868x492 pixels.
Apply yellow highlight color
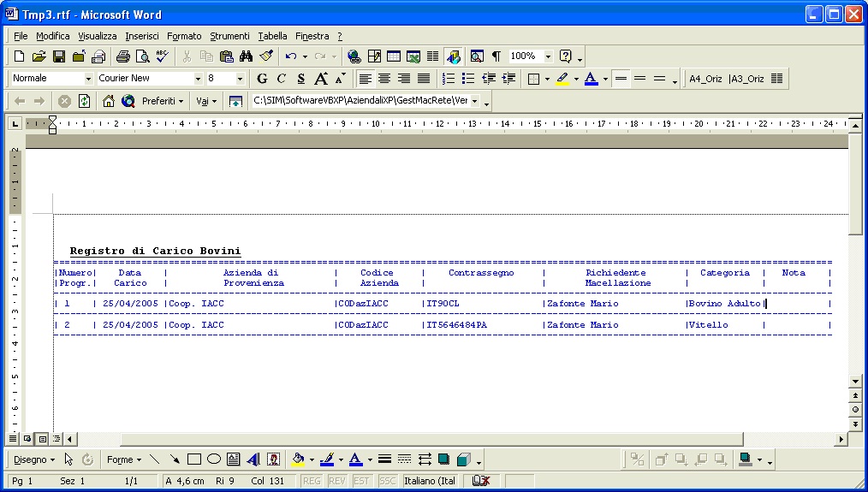click(x=562, y=79)
